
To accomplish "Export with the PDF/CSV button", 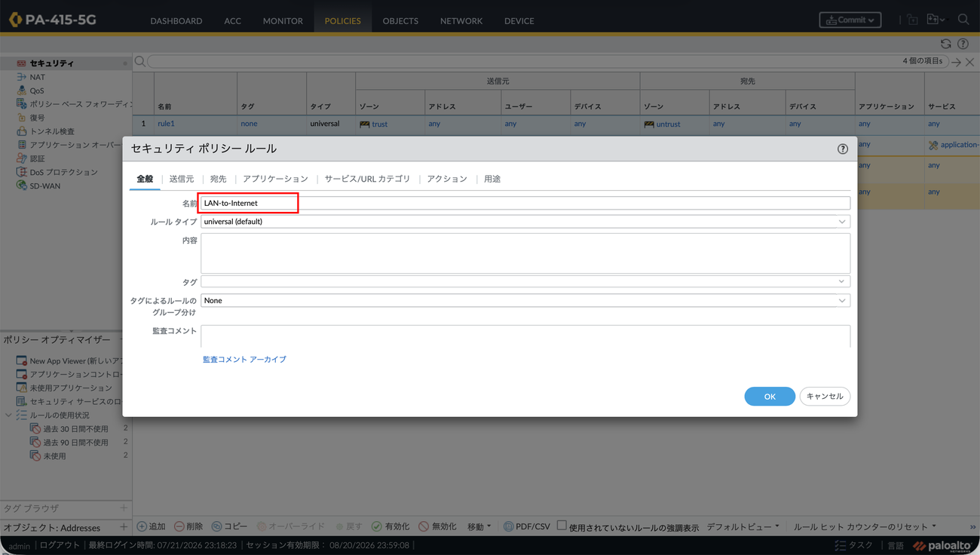I will tap(526, 526).
